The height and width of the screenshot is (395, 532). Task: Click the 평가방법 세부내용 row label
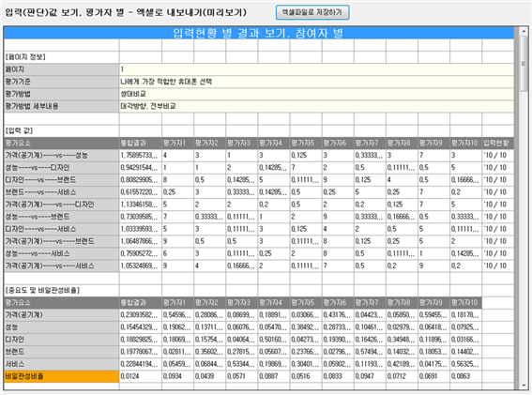(x=61, y=106)
